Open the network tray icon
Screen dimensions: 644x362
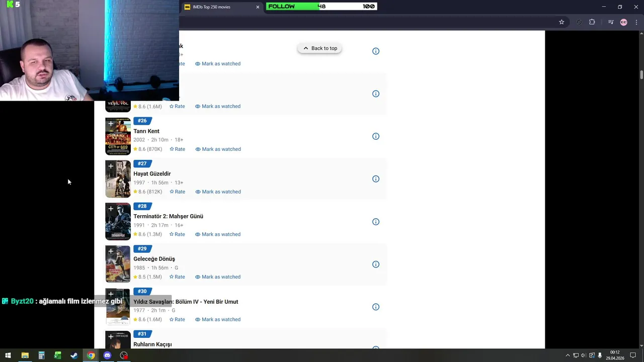coord(576,355)
